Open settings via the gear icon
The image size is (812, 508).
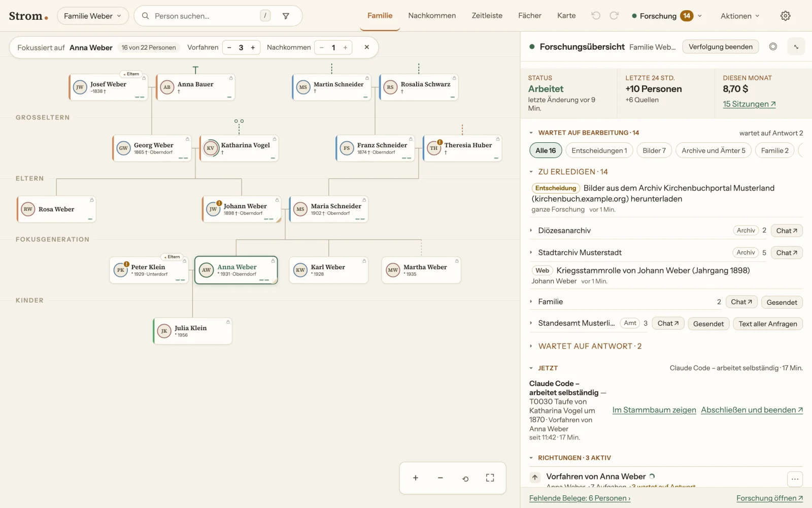coord(785,16)
